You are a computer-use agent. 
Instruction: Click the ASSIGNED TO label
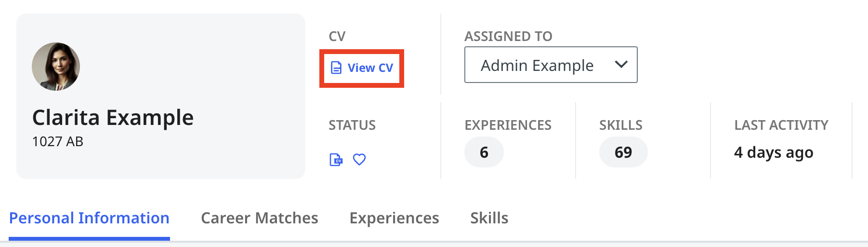508,37
